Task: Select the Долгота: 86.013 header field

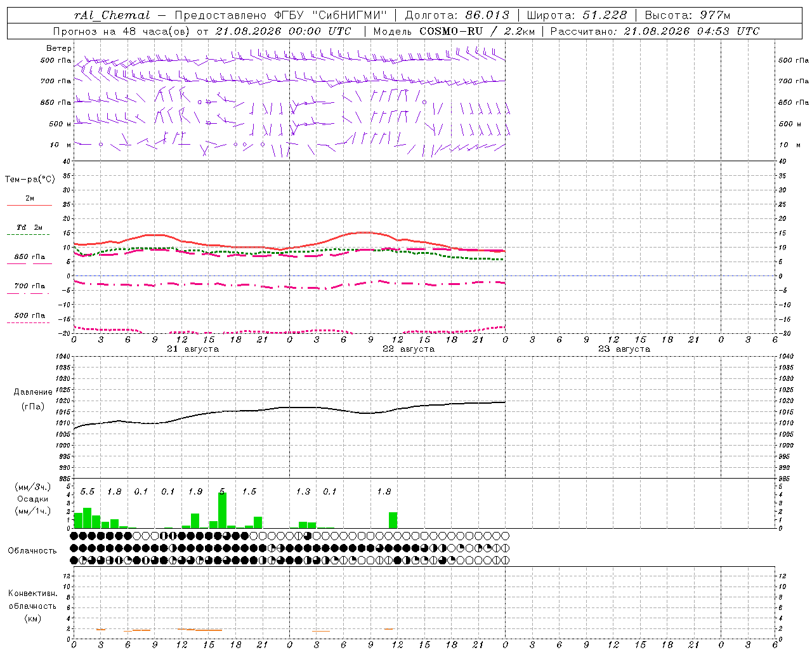Action: pyautogui.click(x=457, y=15)
